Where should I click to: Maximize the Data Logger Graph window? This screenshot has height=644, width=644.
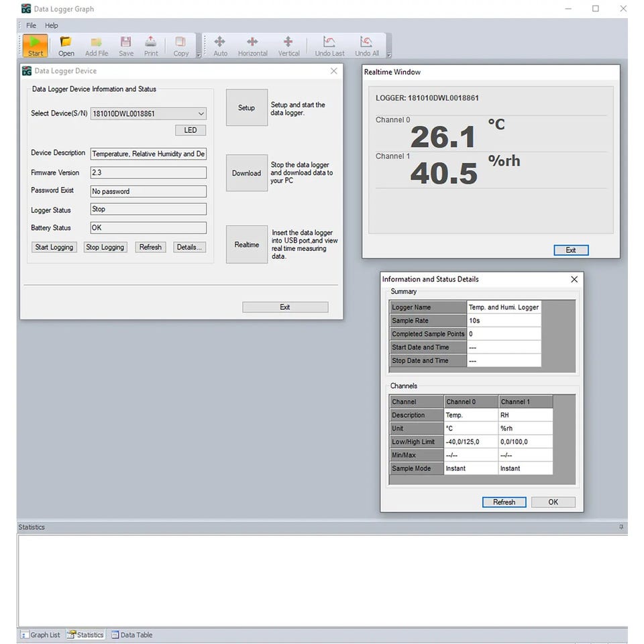(596, 9)
